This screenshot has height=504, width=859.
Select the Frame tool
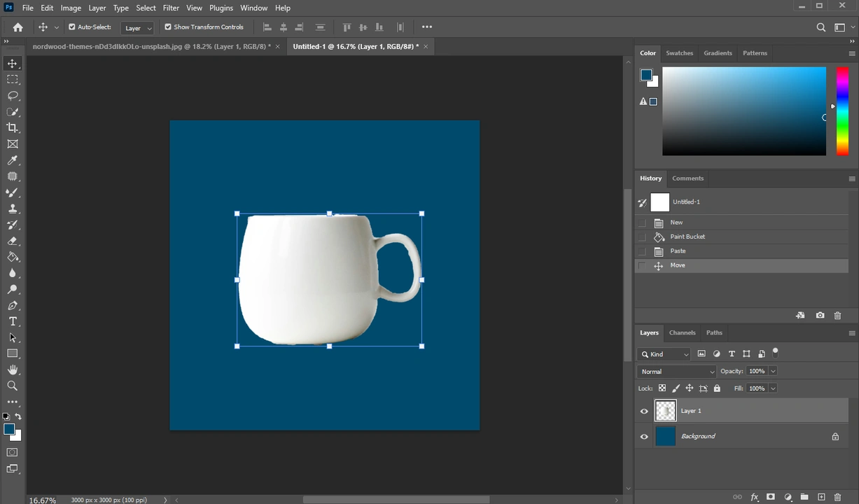[x=13, y=144]
